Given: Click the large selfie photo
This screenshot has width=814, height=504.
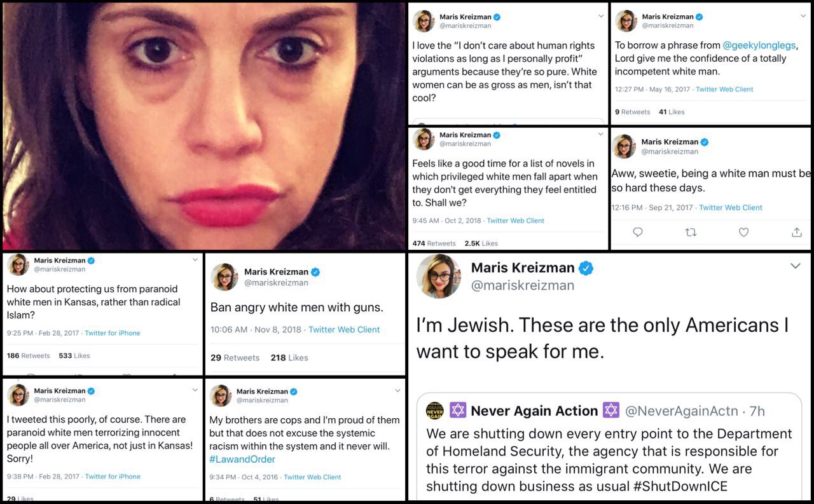Looking at the screenshot, I should tap(203, 126).
